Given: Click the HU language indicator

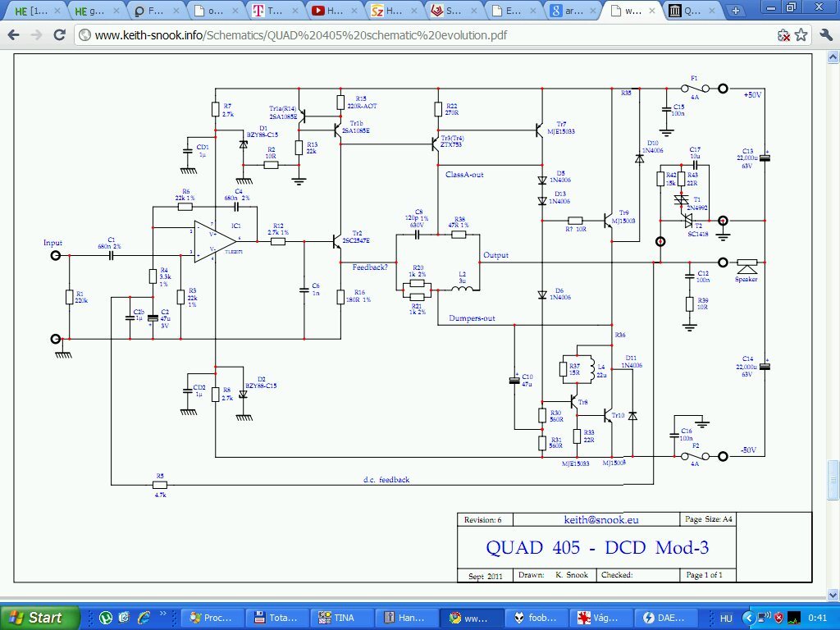Looking at the screenshot, I should click(x=726, y=619).
